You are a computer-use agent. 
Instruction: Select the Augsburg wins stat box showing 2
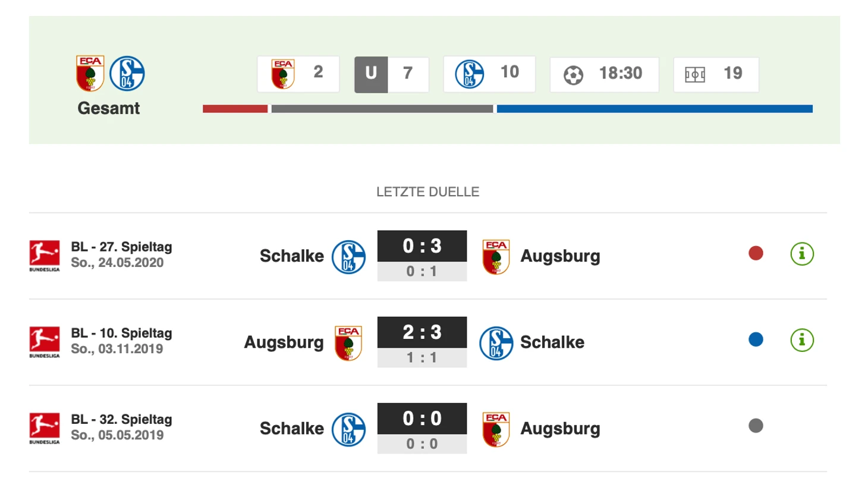[x=298, y=74]
